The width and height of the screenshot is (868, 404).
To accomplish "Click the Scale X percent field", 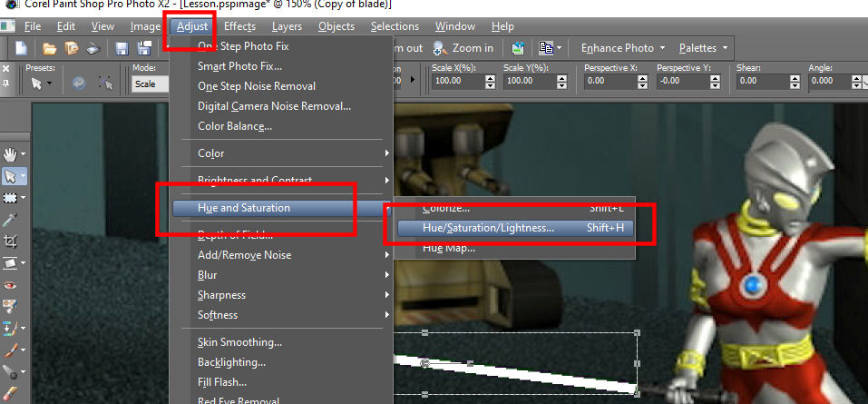I will 457,81.
